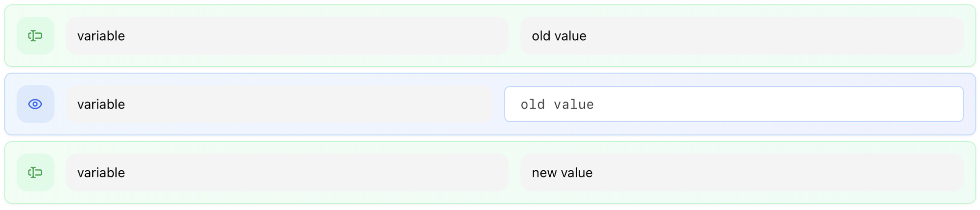The width and height of the screenshot is (980, 210).
Task: Click the set-variable icon in the top green row
Action: pos(35,36)
